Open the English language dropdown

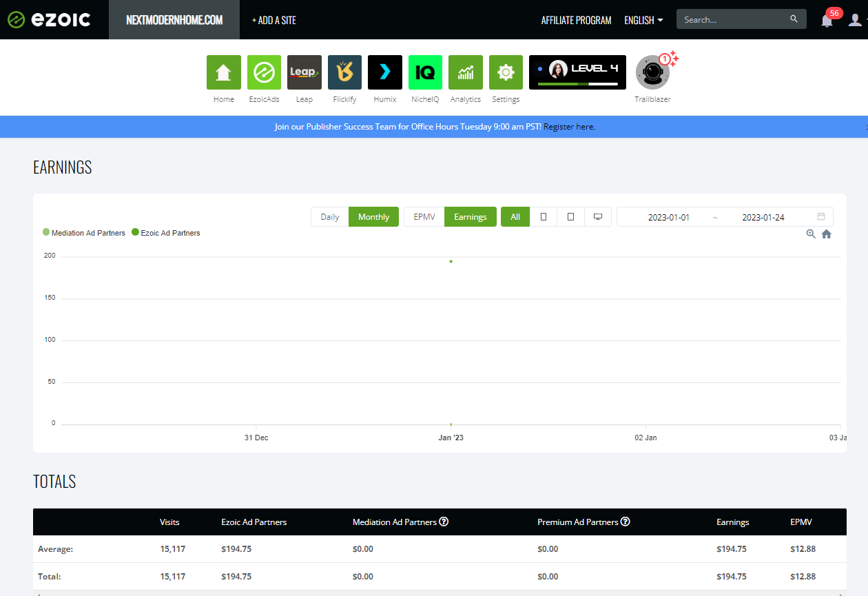(643, 20)
